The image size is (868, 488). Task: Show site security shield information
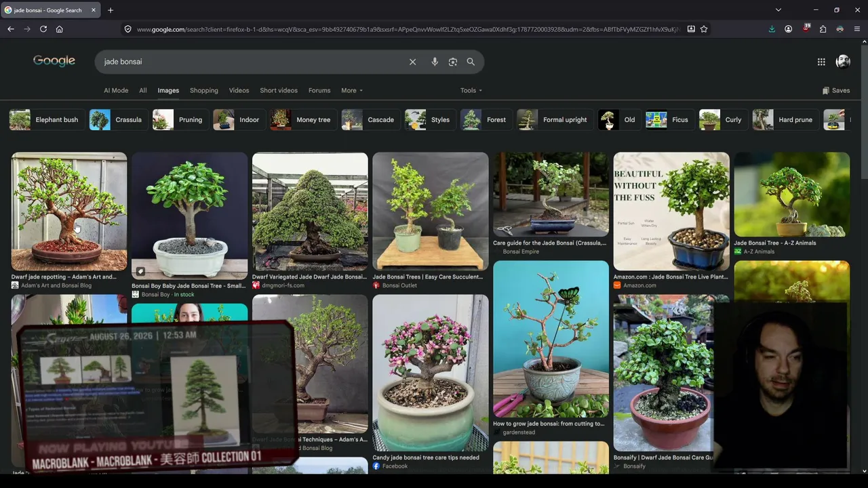(x=127, y=29)
